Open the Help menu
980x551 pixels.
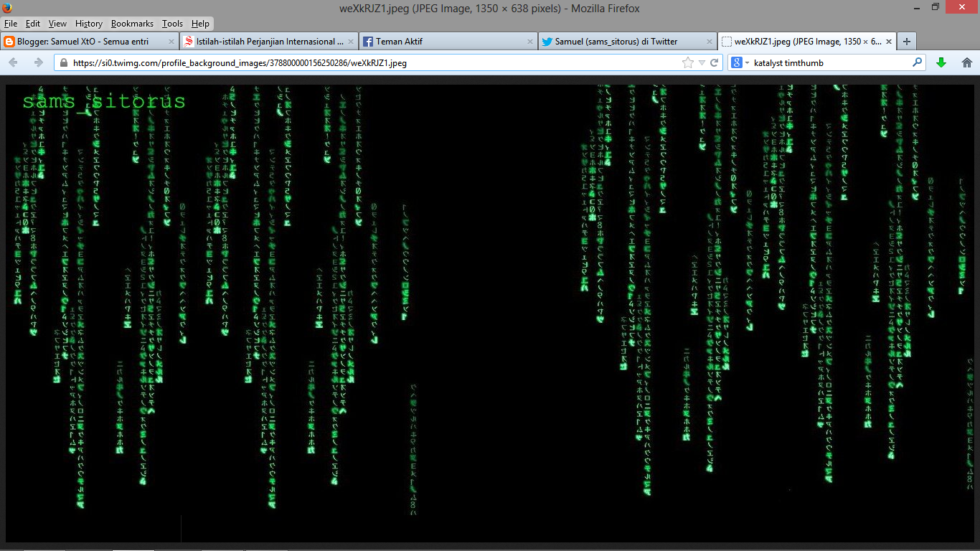click(200, 24)
